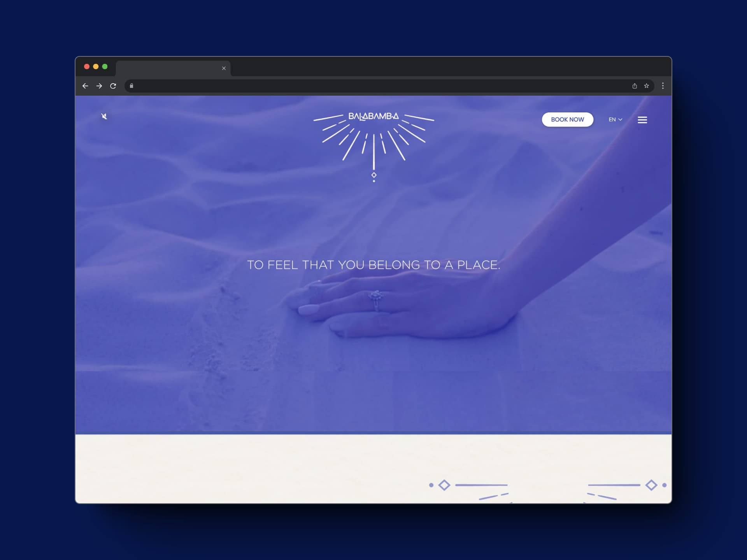747x560 pixels.
Task: Click the hero tagline text
Action: (x=373, y=265)
